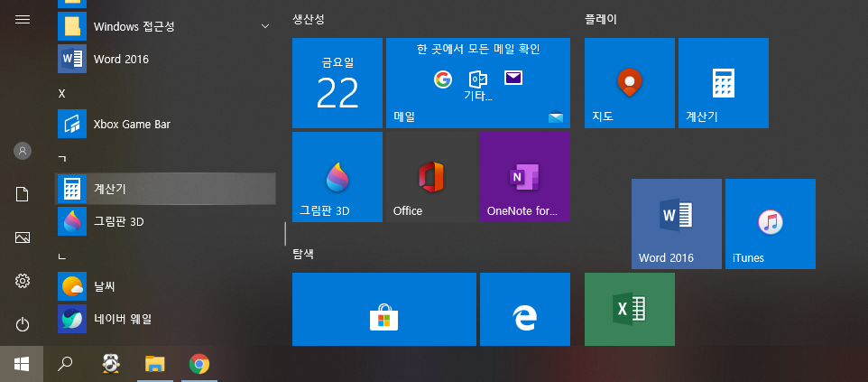Open 네이버 웨일 browser in list
Image resolution: width=868 pixels, height=382 pixels.
pos(166,319)
